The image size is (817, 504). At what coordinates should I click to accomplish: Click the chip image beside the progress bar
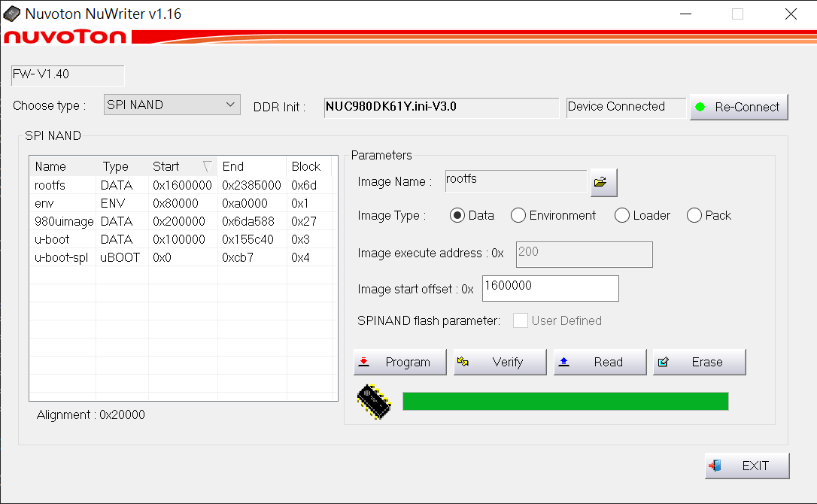374,402
